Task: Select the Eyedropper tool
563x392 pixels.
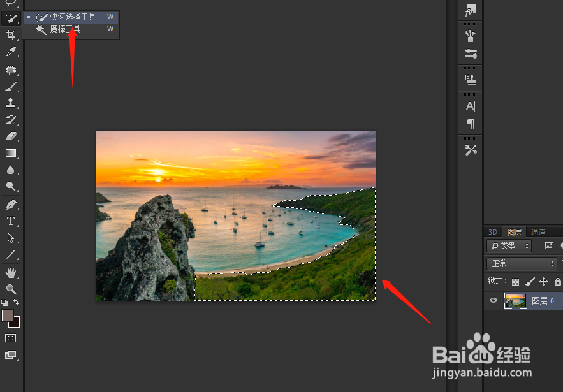Action: (11, 52)
